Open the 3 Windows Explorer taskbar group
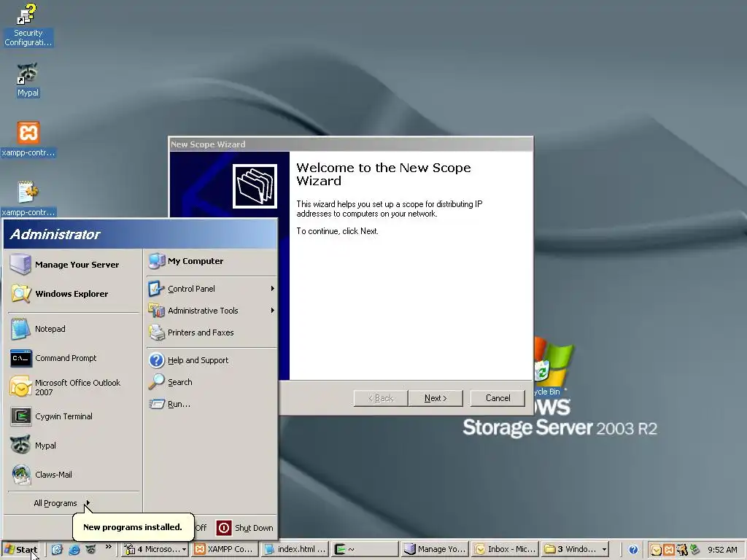This screenshot has width=747, height=560. click(x=575, y=549)
